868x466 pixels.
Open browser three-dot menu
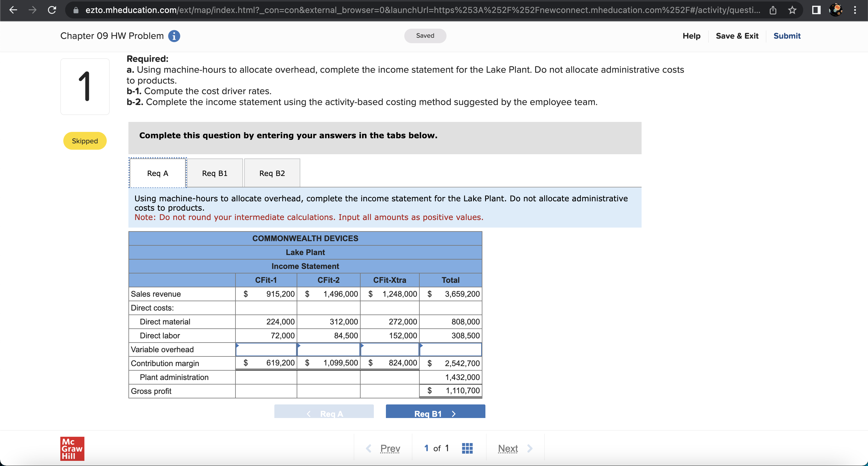[x=855, y=10]
